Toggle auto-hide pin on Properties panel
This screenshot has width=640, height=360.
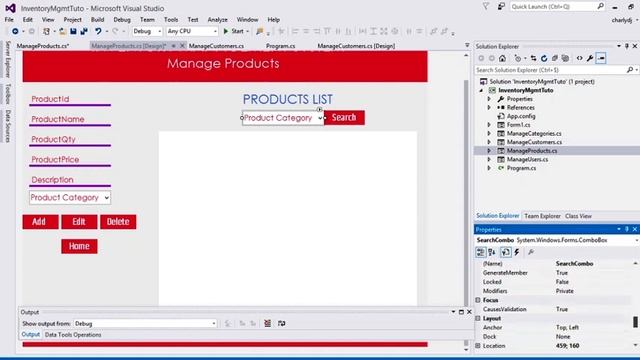(x=627, y=229)
